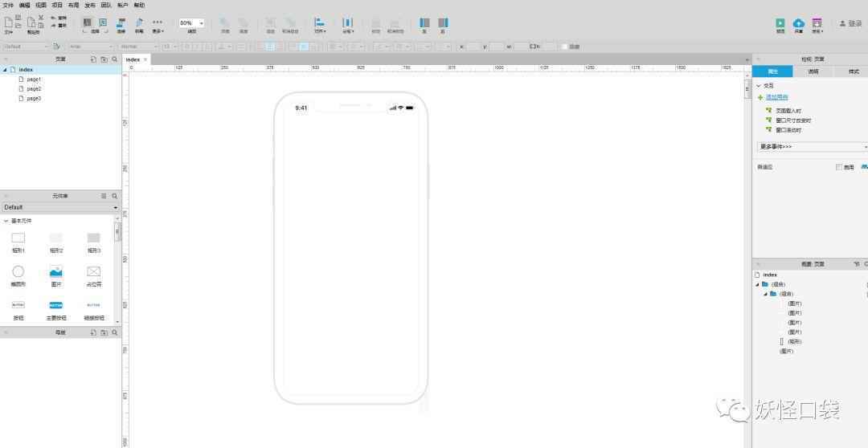Open the 视图 menu
Image resolution: width=868 pixels, height=448 pixels.
click(x=41, y=5)
